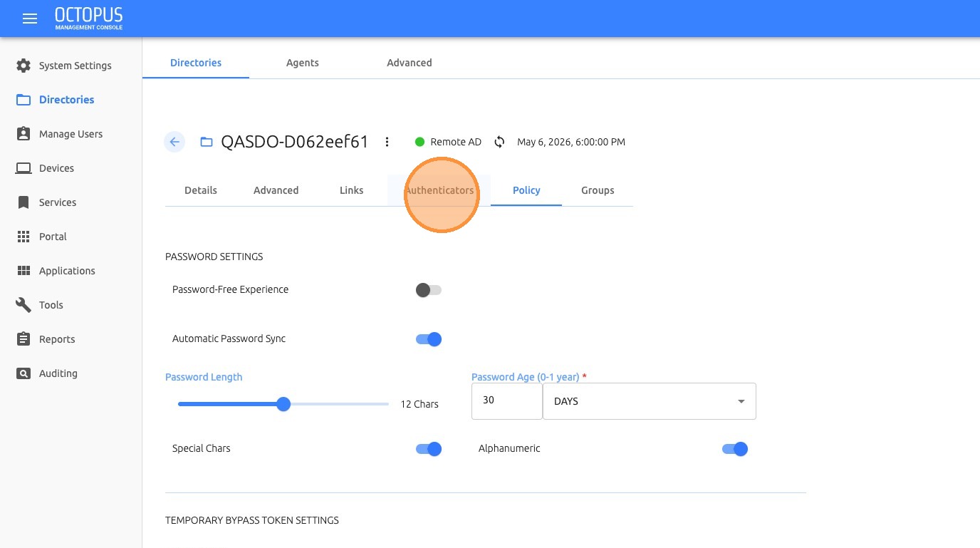Screen dimensions: 980x548
Task: Click the Tools wrench icon
Action: [x=24, y=305]
